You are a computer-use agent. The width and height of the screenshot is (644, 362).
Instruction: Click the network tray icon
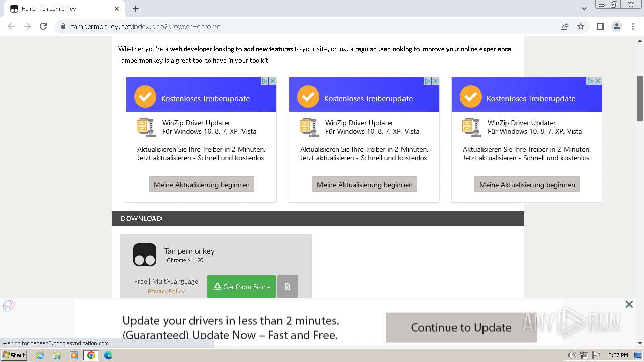click(x=584, y=355)
